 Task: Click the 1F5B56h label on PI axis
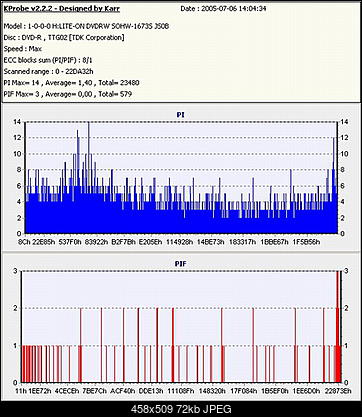(306, 242)
